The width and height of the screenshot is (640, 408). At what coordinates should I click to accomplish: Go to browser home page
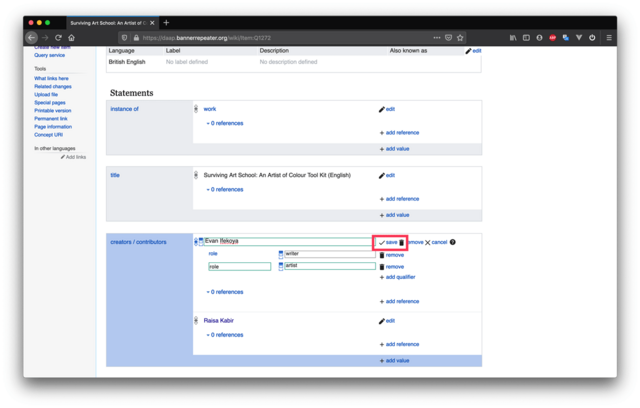pos(72,37)
